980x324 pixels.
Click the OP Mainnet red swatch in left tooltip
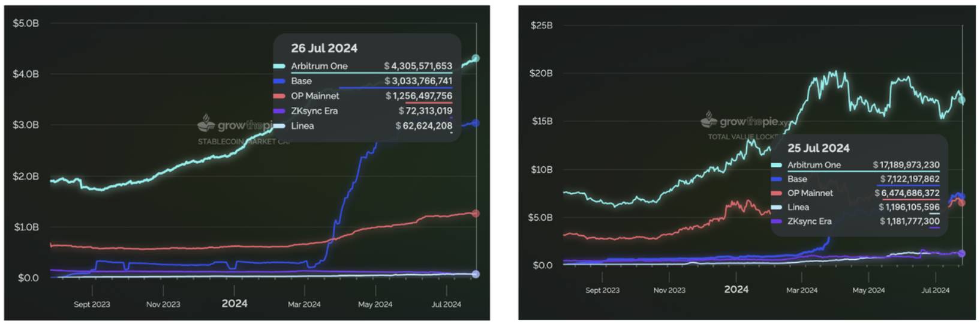point(279,96)
